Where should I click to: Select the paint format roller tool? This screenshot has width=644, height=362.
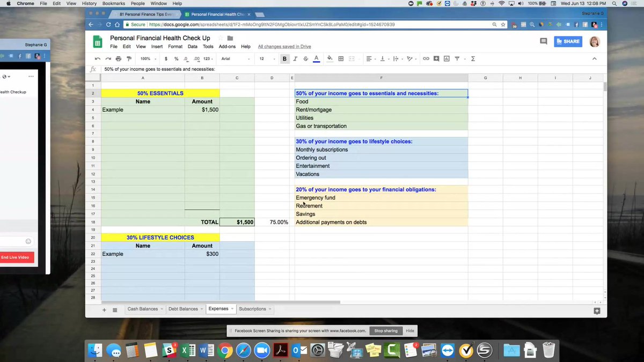[x=129, y=58]
